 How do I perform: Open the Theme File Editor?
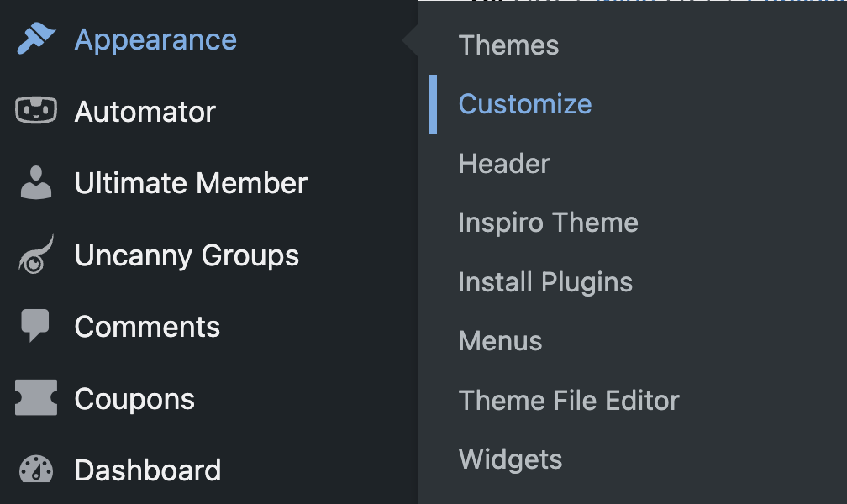[569, 400]
